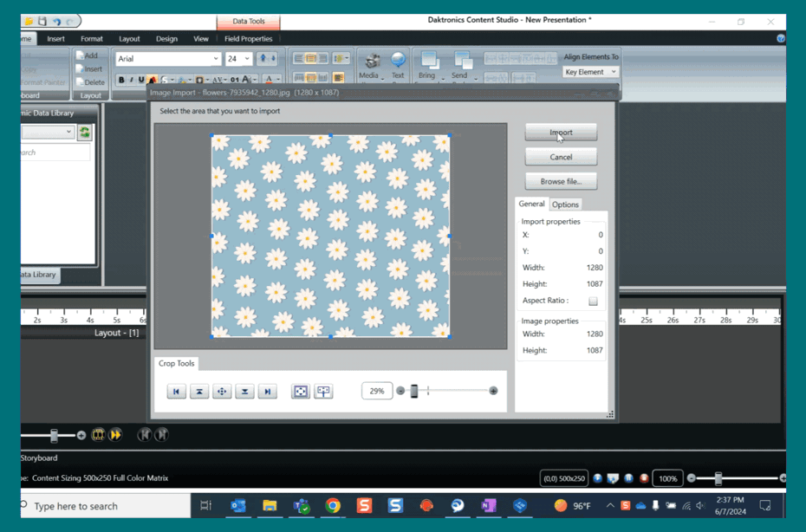806x532 pixels.
Task: Open Google Chrome from the taskbar
Action: (x=333, y=506)
